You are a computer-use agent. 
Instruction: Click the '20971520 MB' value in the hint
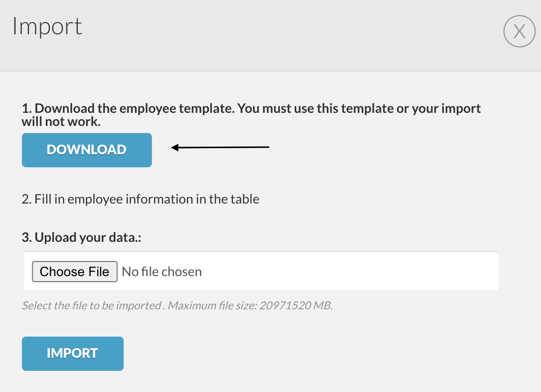point(296,305)
